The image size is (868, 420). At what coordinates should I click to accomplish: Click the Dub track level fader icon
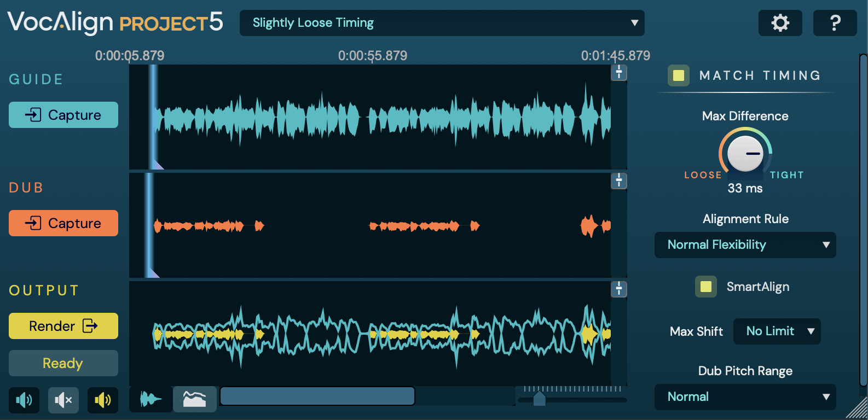(619, 181)
